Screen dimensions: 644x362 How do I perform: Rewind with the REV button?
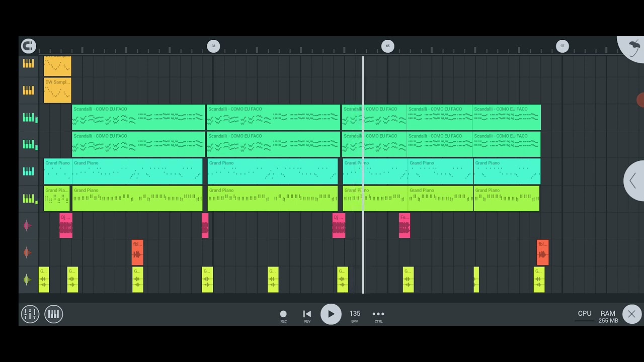pos(307,316)
